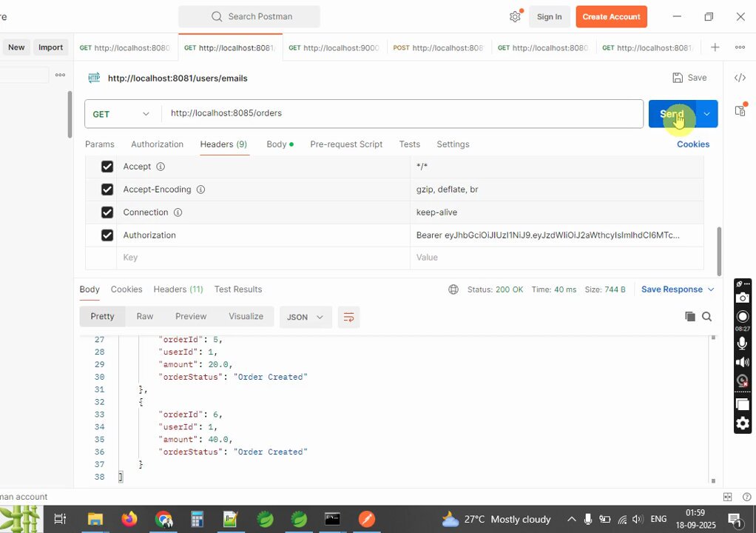756x533 pixels.
Task: Search the response with magnifier icon
Action: tap(707, 316)
